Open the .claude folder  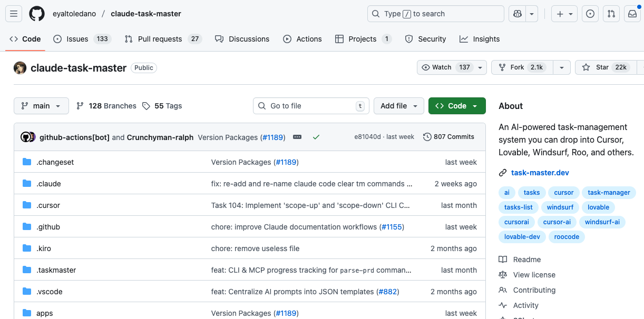pos(48,184)
